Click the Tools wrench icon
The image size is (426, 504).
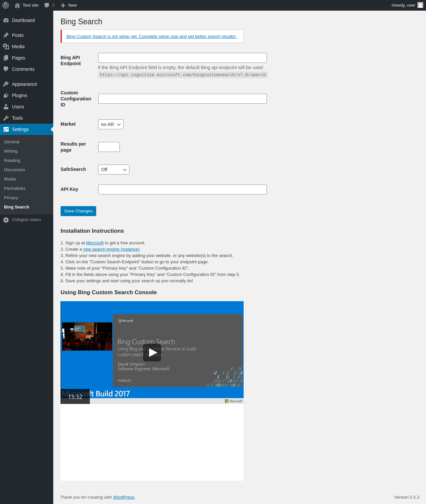pos(6,118)
